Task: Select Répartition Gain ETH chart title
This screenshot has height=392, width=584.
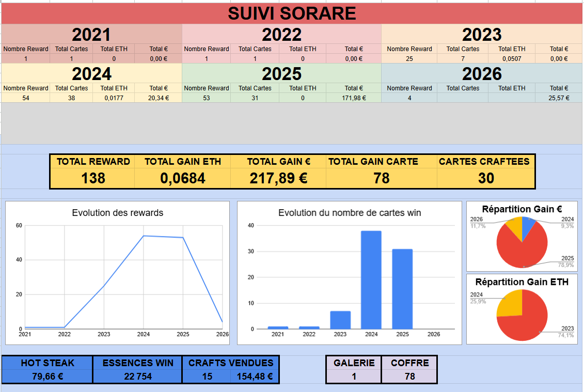Action: pos(522,282)
